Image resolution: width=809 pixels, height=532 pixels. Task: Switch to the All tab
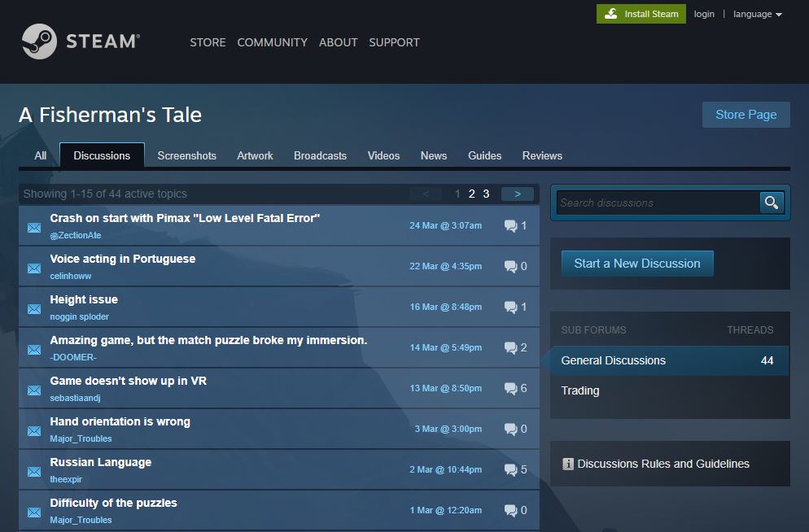click(40, 155)
